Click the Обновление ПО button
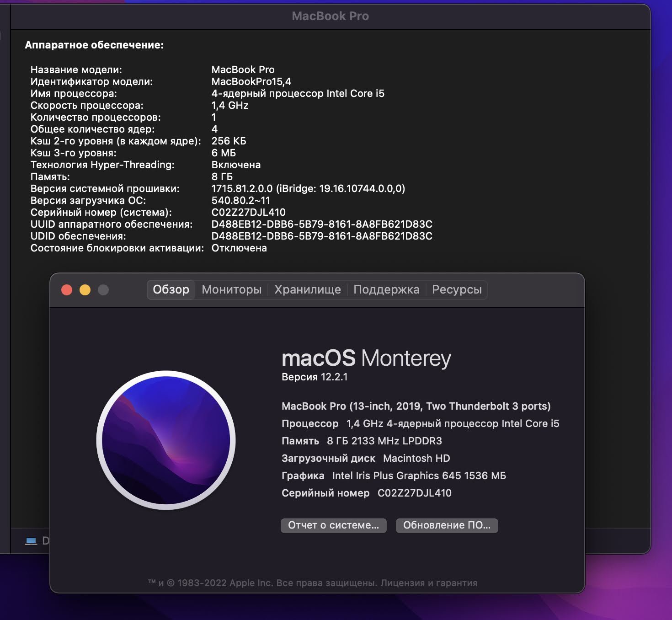The height and width of the screenshot is (620, 672). [x=447, y=525]
